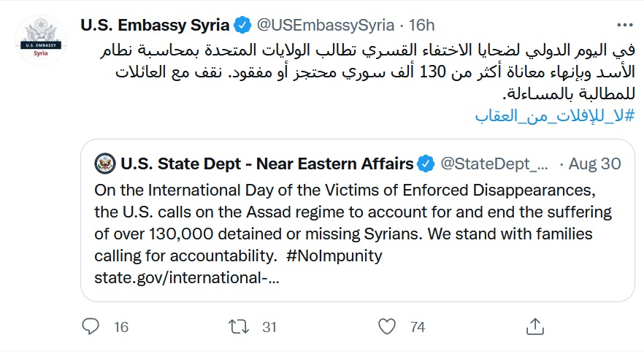Open the share tweet icon

click(x=535, y=327)
